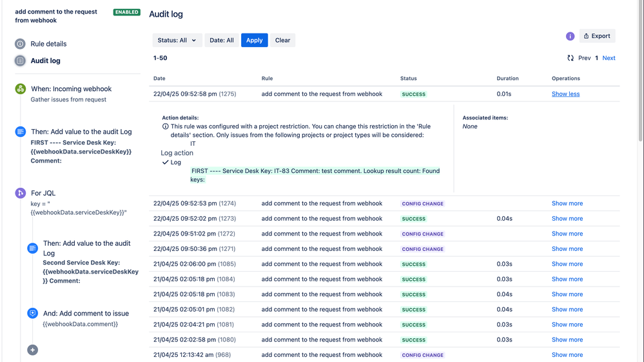The image size is (644, 362).
Task: Select the date 21/04/25 02:06:00 pm
Action: click(x=184, y=264)
